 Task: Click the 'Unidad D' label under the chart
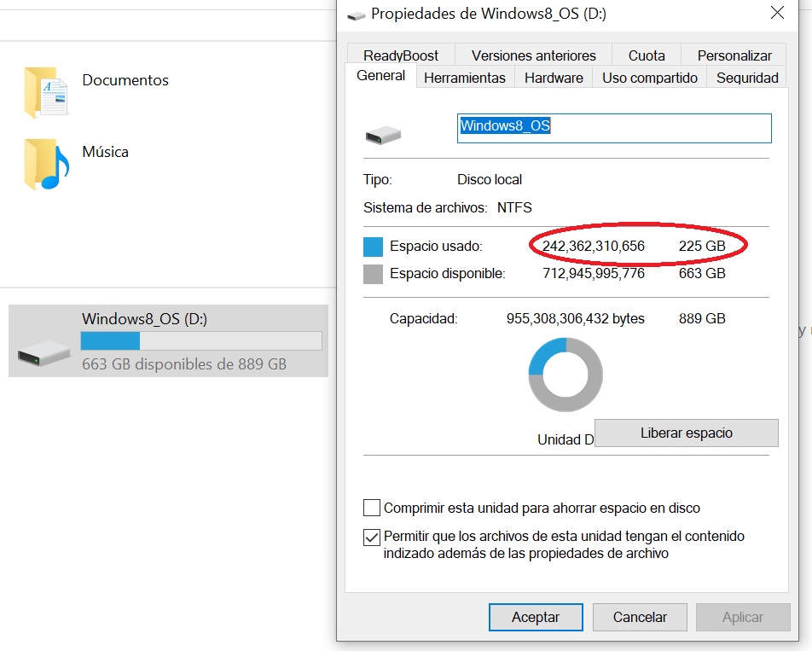click(x=565, y=439)
